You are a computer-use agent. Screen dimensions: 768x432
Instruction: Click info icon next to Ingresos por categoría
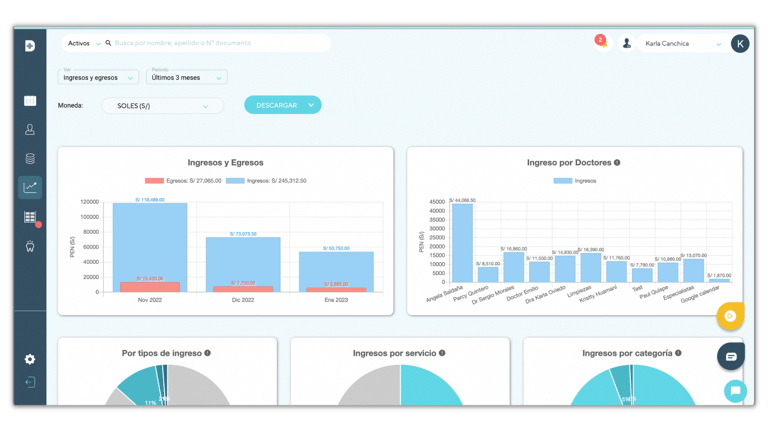click(678, 353)
